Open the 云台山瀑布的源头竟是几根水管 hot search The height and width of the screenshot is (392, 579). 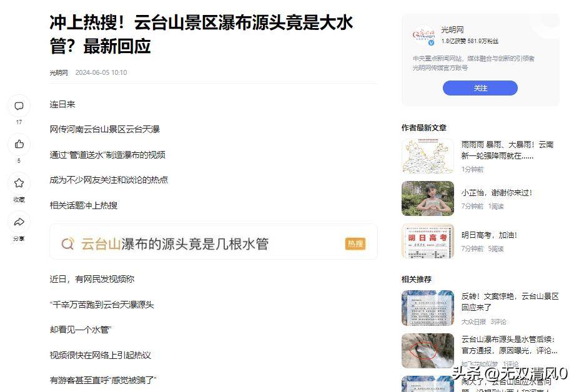(x=175, y=243)
